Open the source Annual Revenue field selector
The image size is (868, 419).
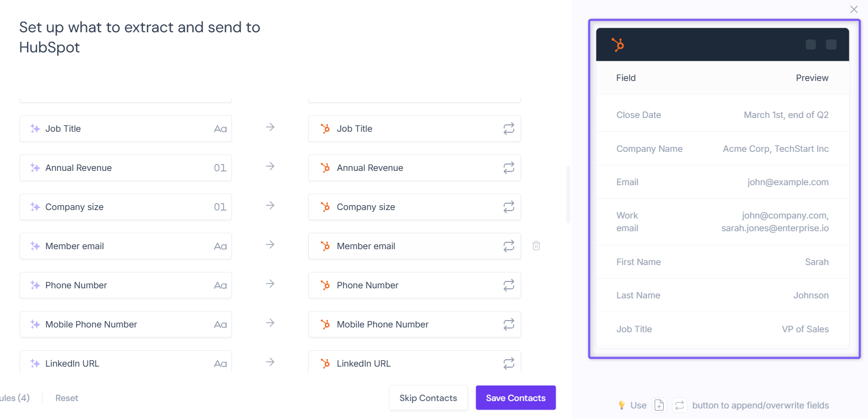(x=126, y=168)
